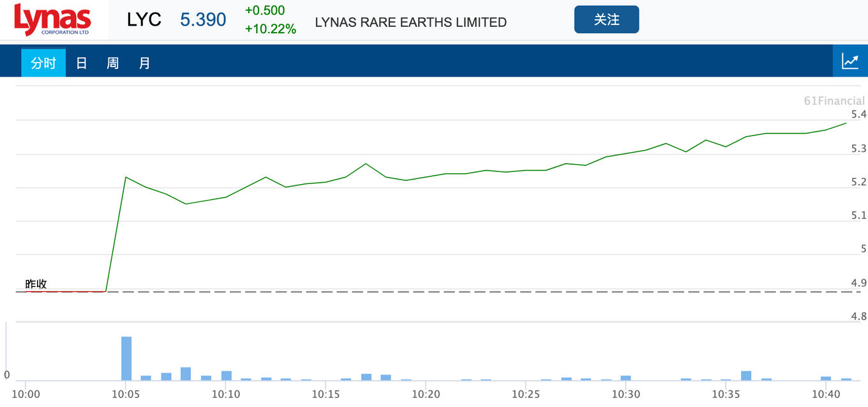Click the 4.8 price axis label
Viewport: 868px width, 407px height.
[x=859, y=316]
